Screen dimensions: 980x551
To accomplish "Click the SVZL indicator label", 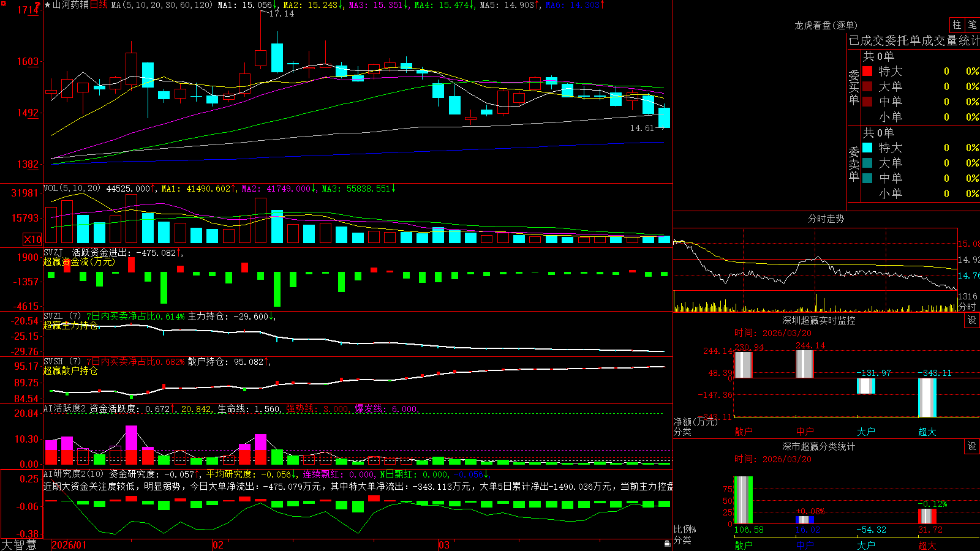I will click(x=53, y=316).
